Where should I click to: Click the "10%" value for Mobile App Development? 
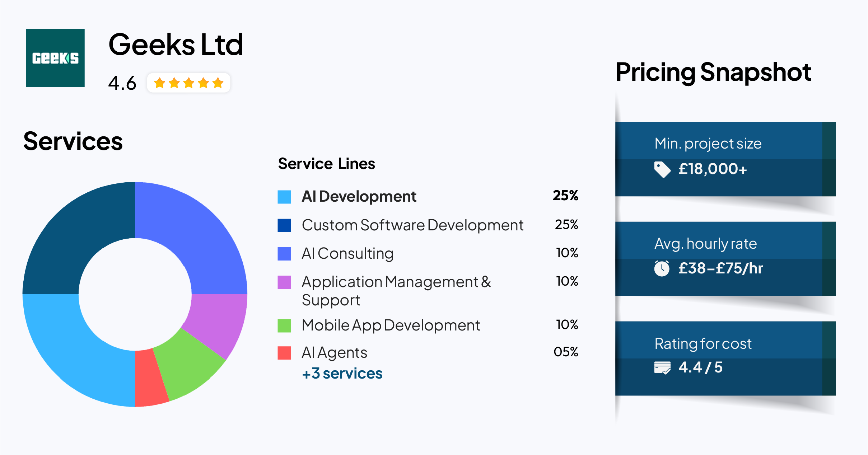567,325
